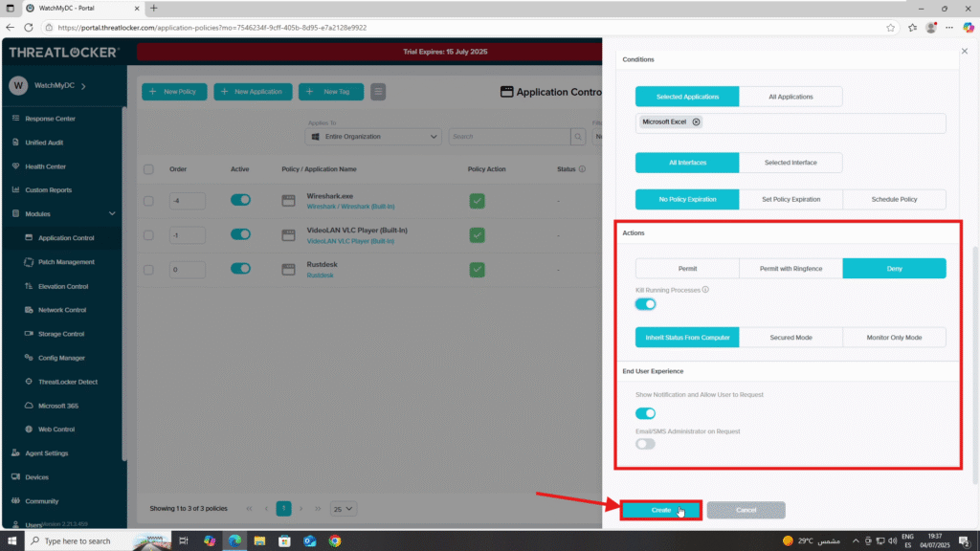Show the Status column info icon
The height and width of the screenshot is (551, 980).
coord(582,169)
